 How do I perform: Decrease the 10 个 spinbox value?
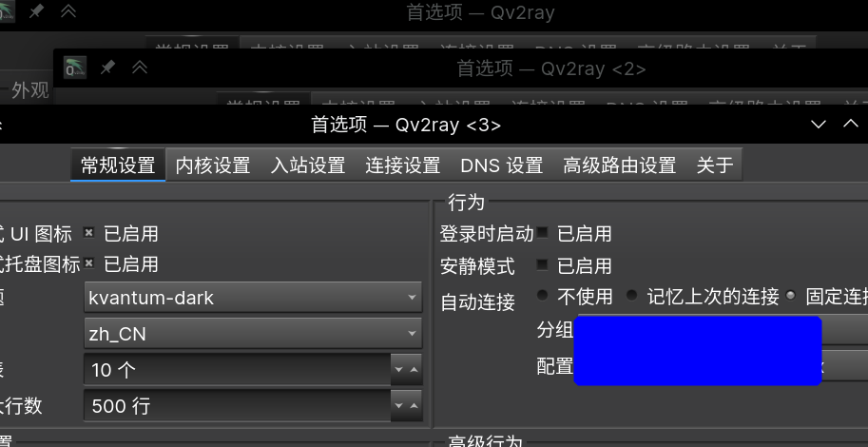coord(398,369)
